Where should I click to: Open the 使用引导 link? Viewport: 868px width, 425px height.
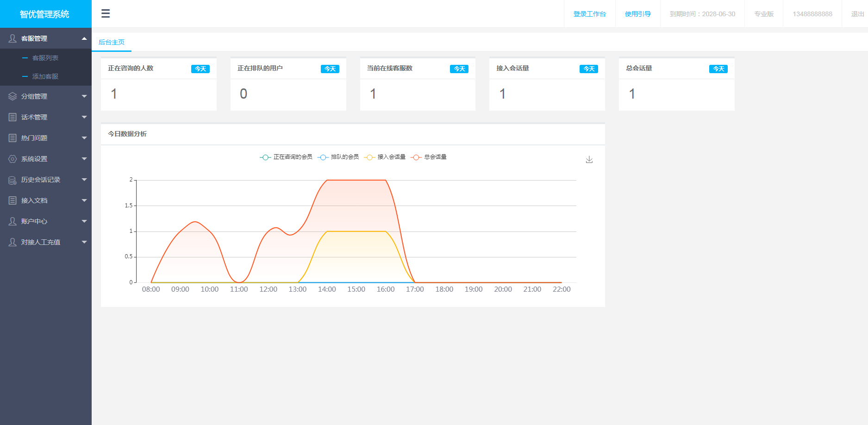(x=637, y=14)
